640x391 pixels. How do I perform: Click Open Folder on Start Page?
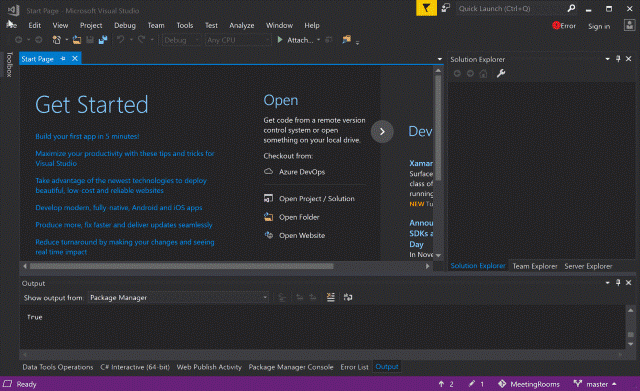[292, 217]
